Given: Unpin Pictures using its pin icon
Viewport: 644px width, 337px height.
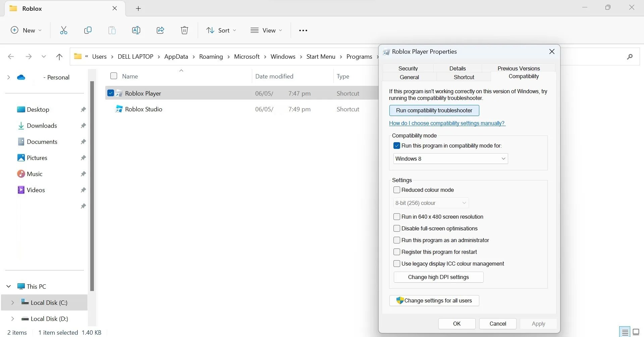Looking at the screenshot, I should pyautogui.click(x=83, y=158).
